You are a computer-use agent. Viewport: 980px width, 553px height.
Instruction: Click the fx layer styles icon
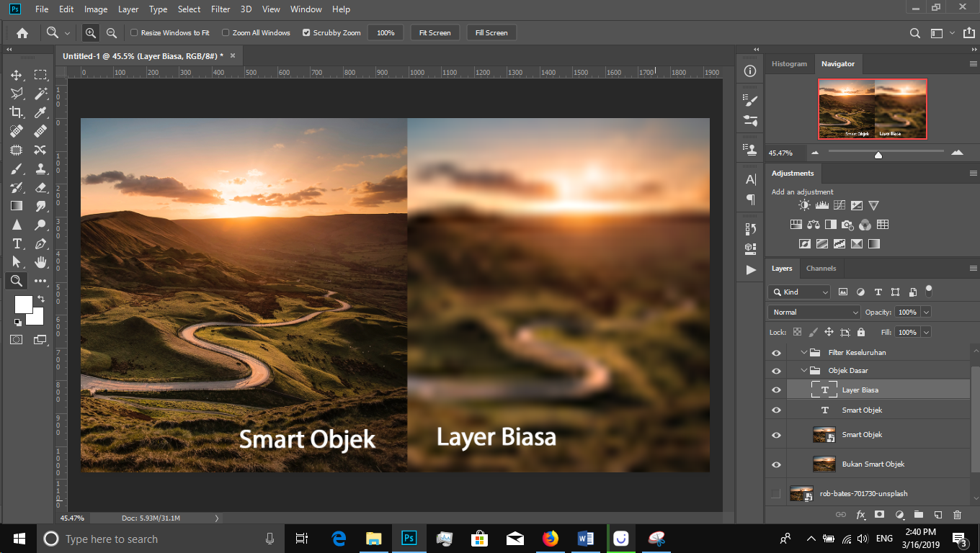pos(860,514)
